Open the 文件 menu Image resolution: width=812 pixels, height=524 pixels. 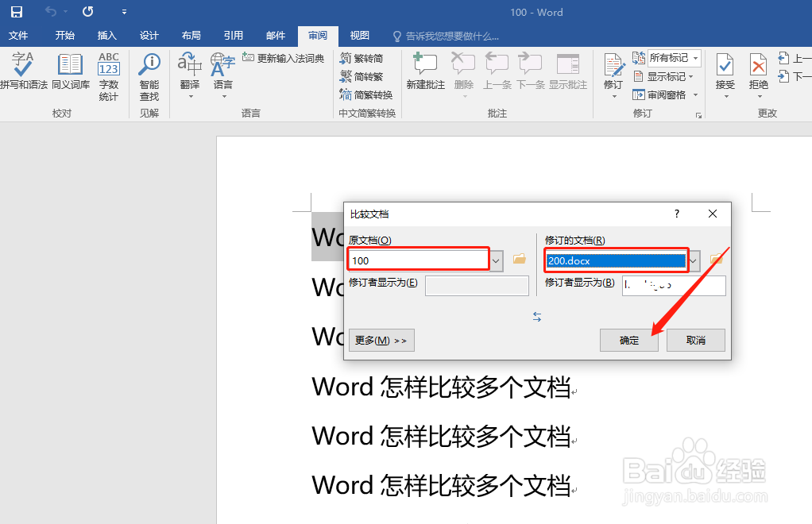(18, 36)
